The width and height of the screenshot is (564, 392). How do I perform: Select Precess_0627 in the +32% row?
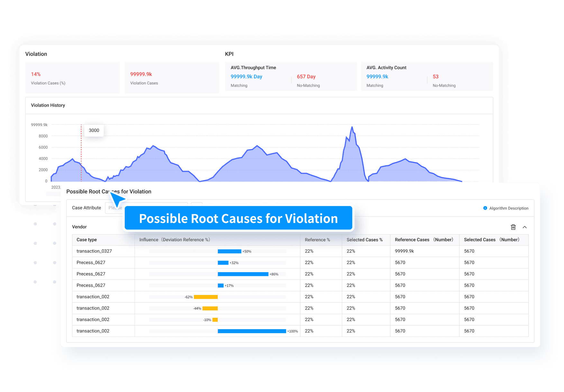91,263
